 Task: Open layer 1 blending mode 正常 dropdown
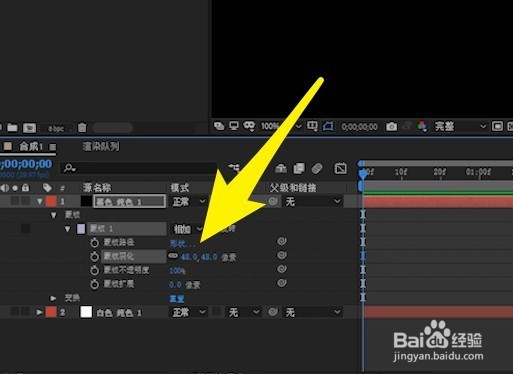189,202
